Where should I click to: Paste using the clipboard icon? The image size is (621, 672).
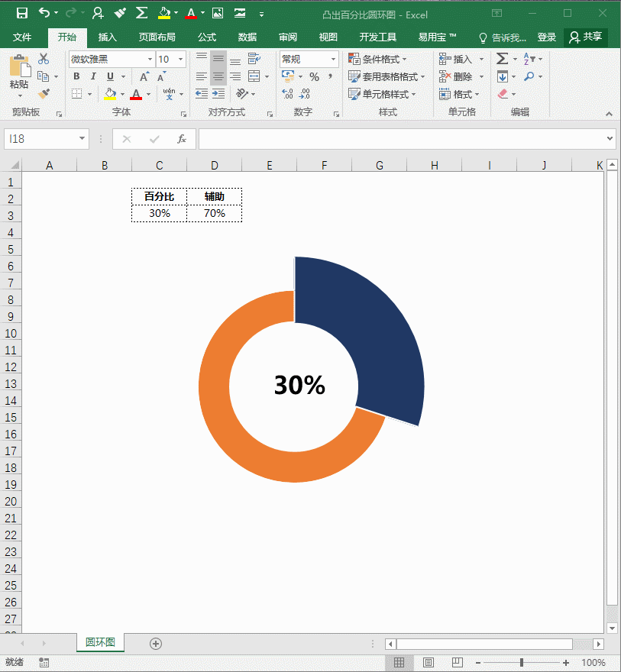tap(19, 66)
